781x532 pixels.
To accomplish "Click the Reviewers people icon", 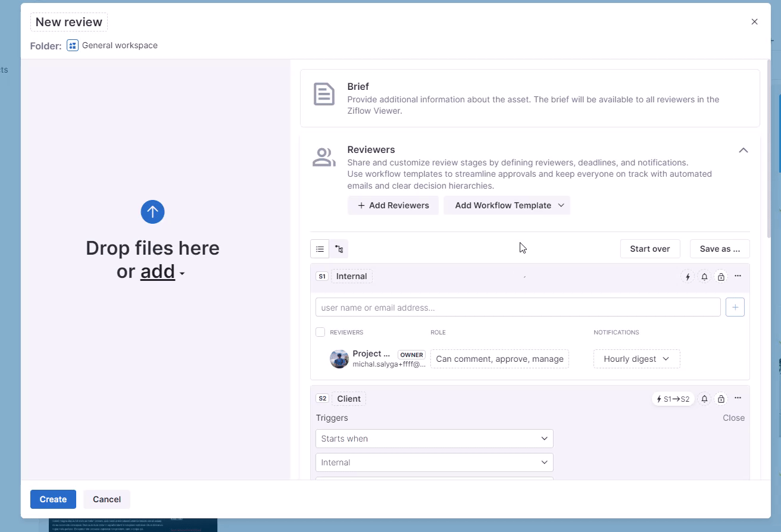I will point(324,157).
